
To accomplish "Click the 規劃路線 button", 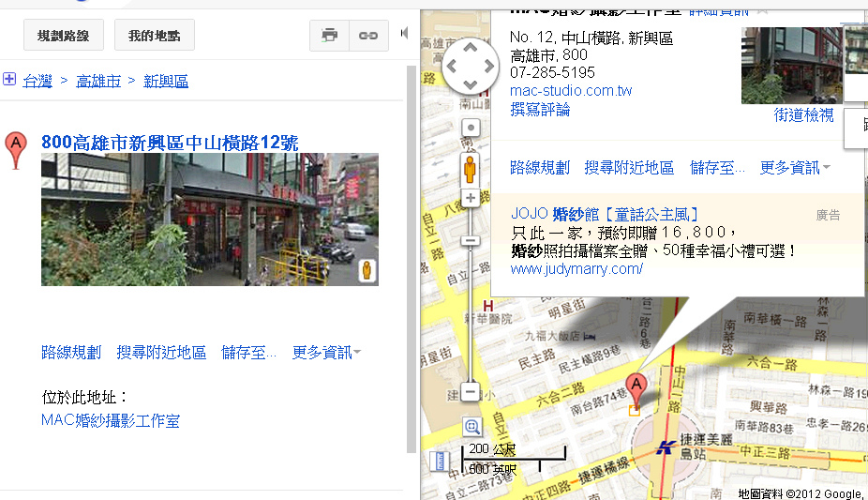I will coord(64,36).
